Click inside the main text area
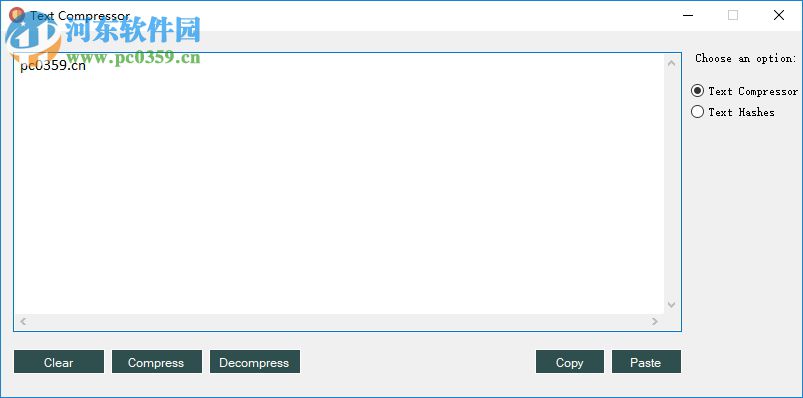The width and height of the screenshot is (803, 398). (339, 184)
